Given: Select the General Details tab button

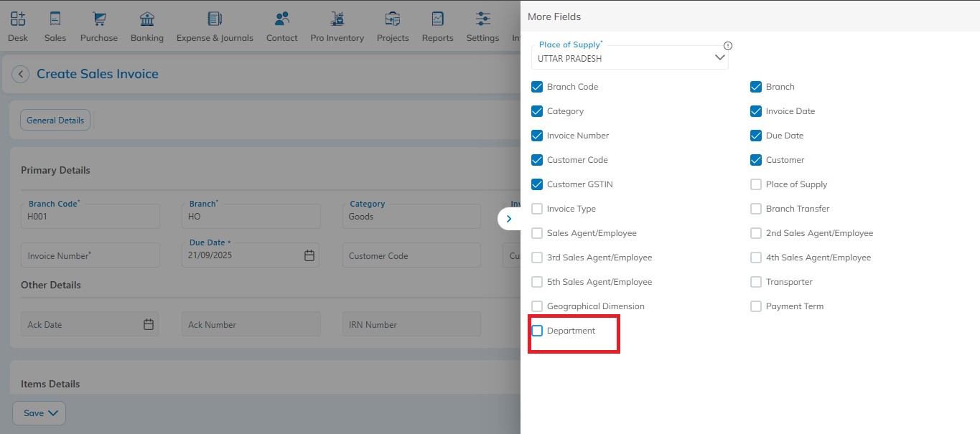Looking at the screenshot, I should point(55,121).
